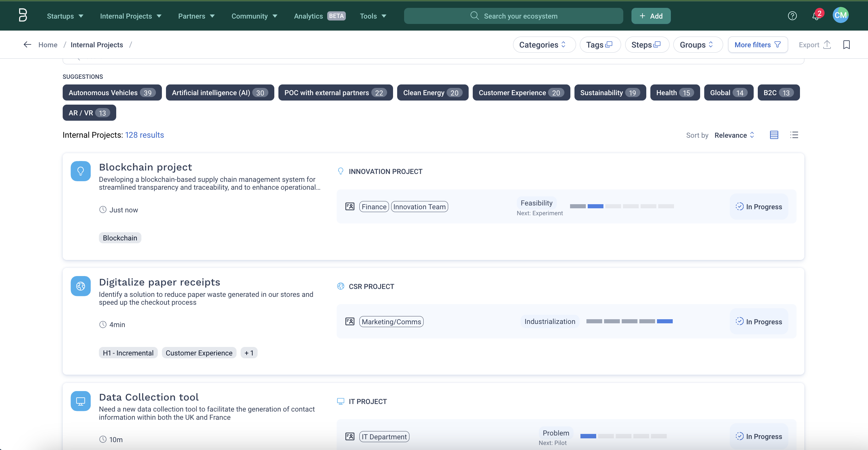Open notifications bell with badge
The image size is (868, 450).
click(816, 16)
